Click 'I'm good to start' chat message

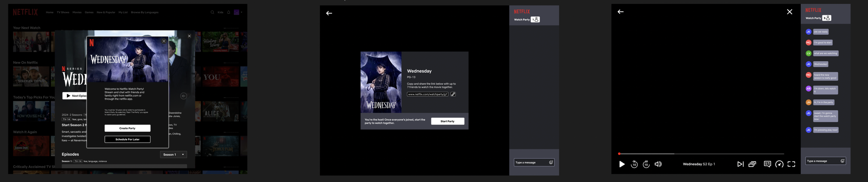(x=823, y=43)
